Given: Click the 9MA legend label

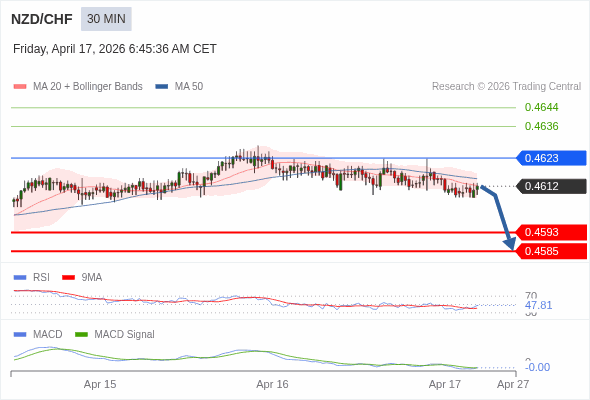Looking at the screenshot, I should (92, 278).
